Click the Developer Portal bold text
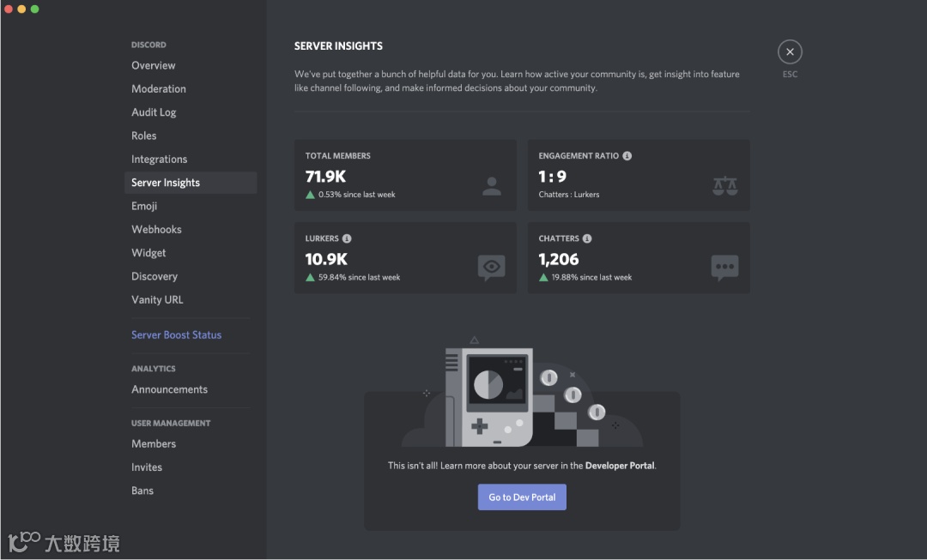This screenshot has height=560, width=927. tap(620, 466)
